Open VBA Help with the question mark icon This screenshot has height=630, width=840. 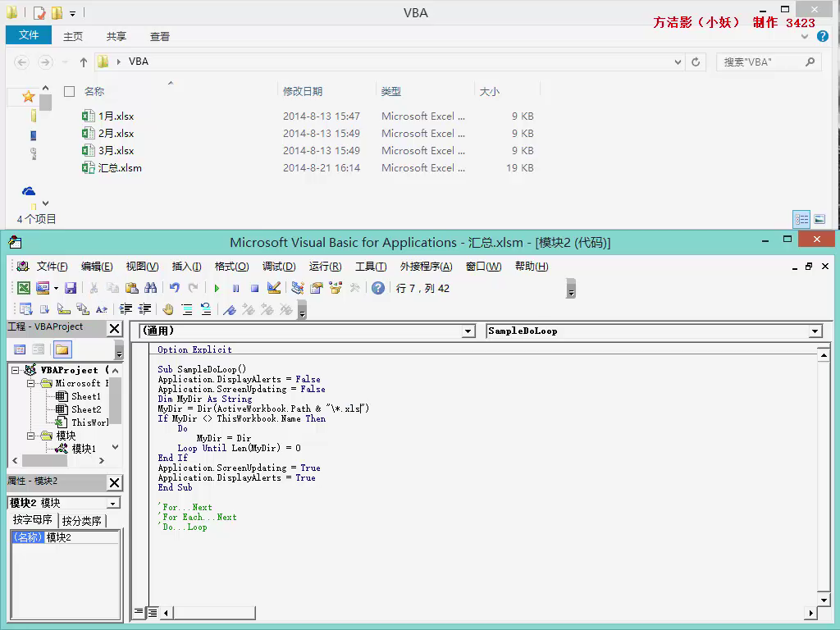click(x=378, y=288)
